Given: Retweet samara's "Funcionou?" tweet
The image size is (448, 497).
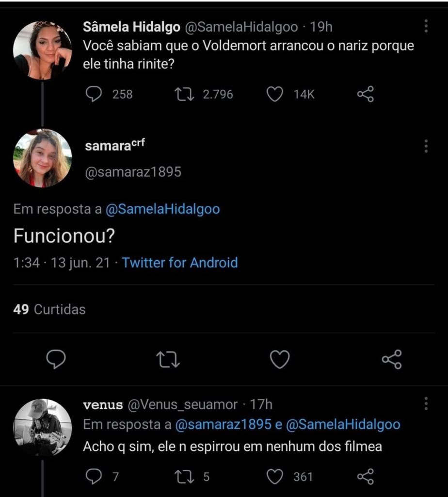Looking at the screenshot, I should click(168, 360).
